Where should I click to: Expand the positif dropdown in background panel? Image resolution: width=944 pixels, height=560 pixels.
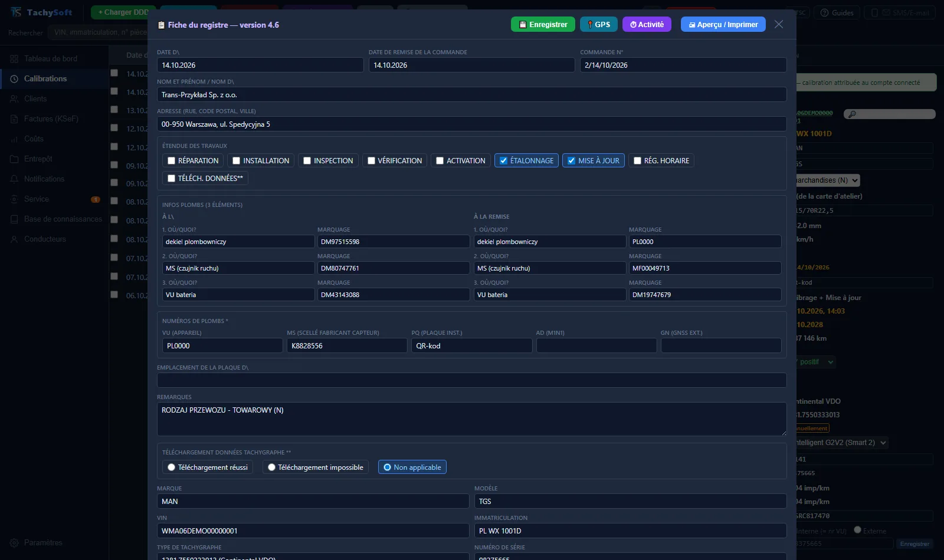[x=815, y=362]
